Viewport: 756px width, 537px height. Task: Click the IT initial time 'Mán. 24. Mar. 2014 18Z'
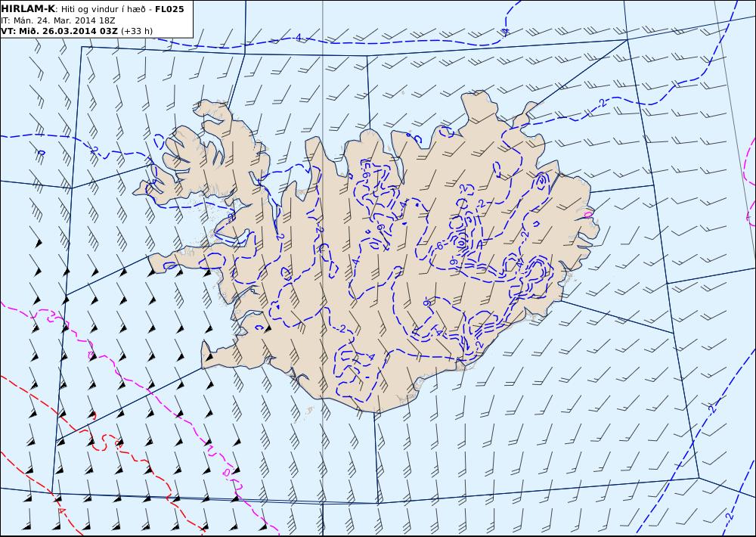point(64,20)
